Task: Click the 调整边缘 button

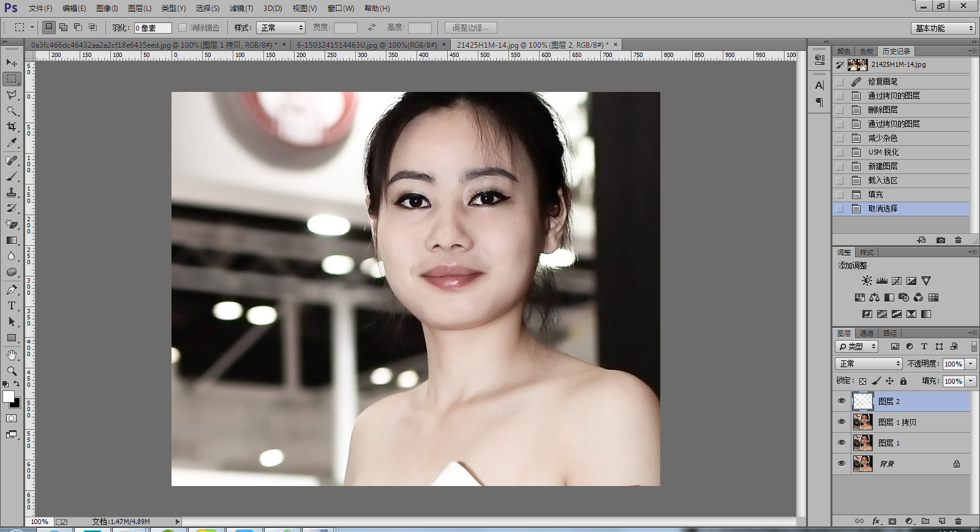Action: click(470, 28)
